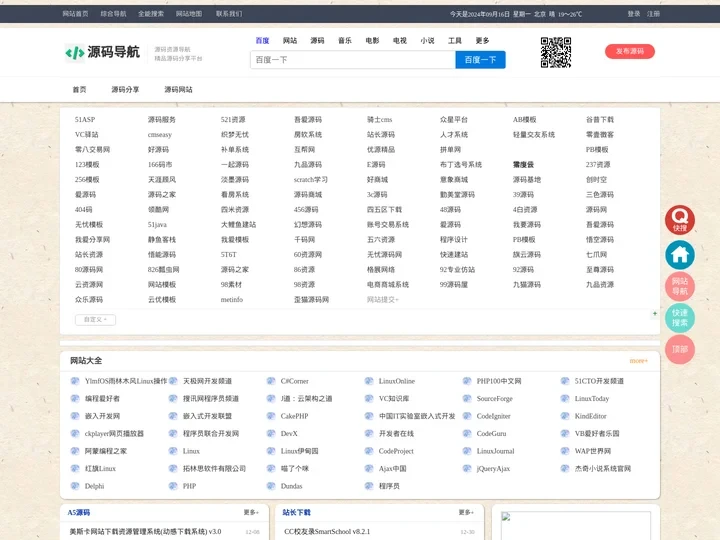Click the icon beside KindEditor

tap(565, 416)
